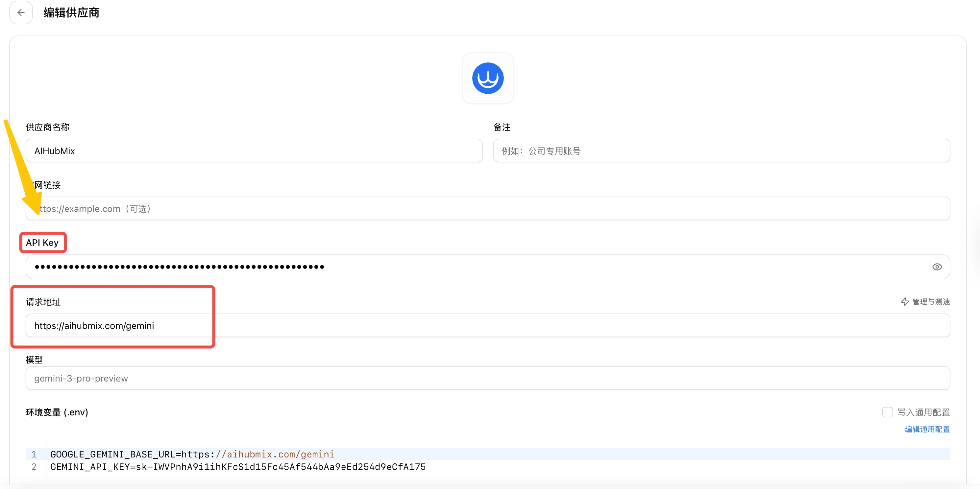Enable the 写入通用配置 checkbox
The height and width of the screenshot is (489, 980).
point(887,412)
